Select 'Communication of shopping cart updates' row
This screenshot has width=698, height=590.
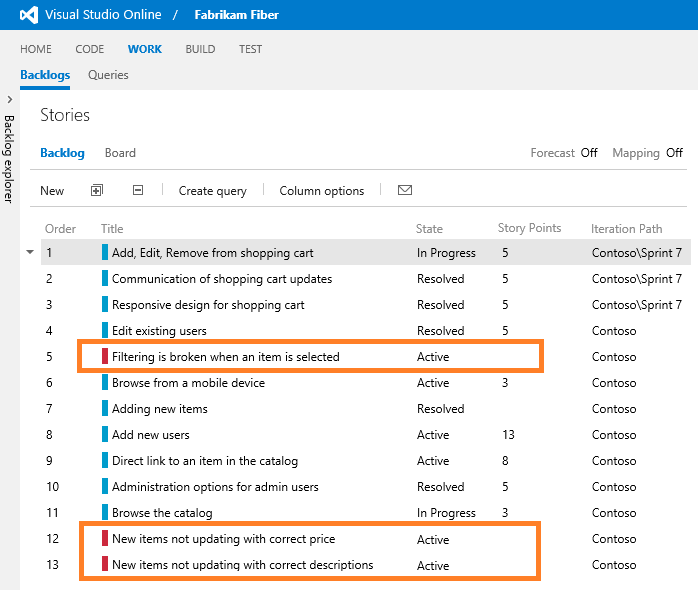[x=366, y=279]
